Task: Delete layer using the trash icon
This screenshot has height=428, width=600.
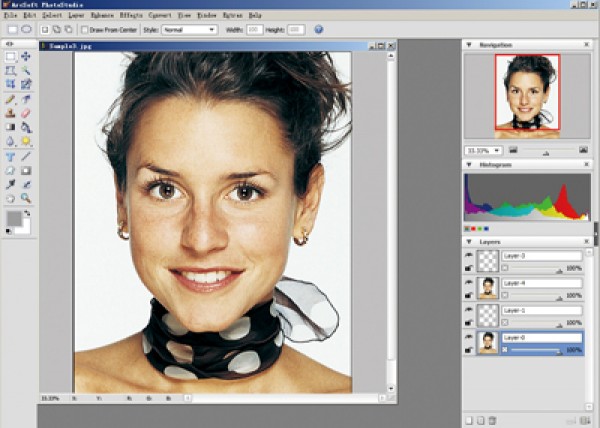Action: [492, 419]
